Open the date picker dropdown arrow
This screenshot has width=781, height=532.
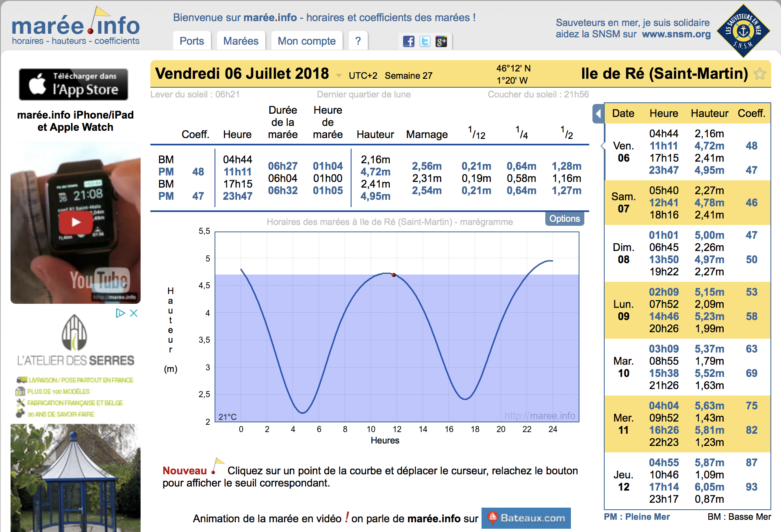(338, 76)
